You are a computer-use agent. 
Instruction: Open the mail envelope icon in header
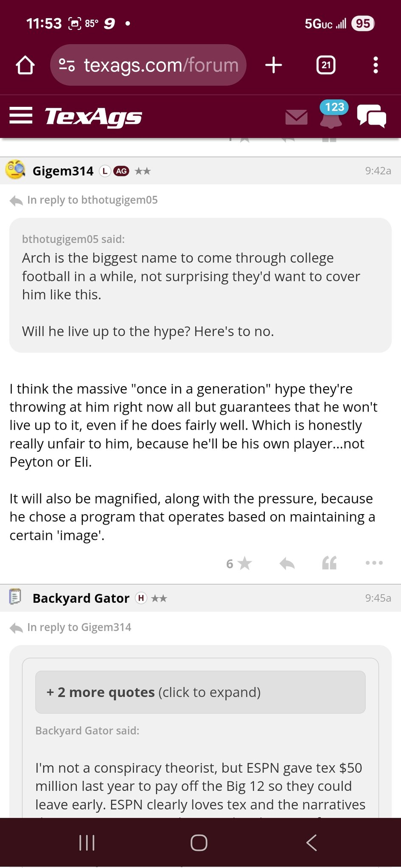pyautogui.click(x=297, y=117)
